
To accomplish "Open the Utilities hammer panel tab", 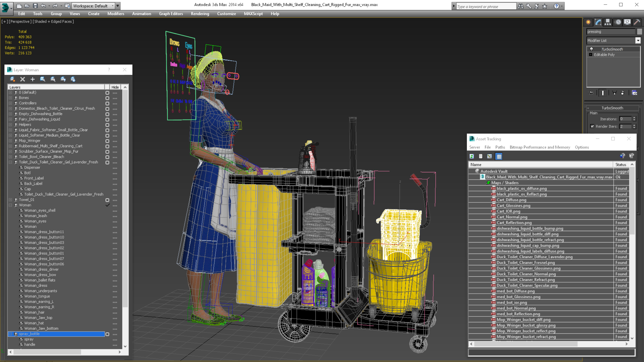I will (637, 22).
